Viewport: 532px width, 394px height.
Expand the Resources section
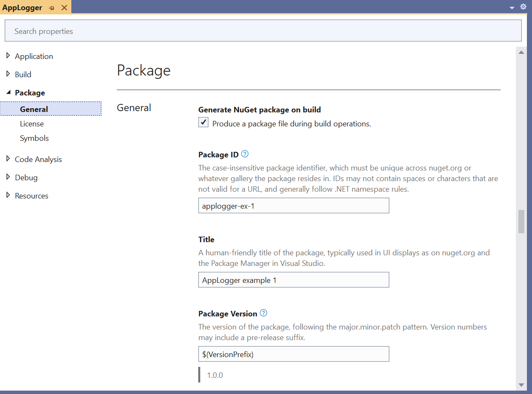[8, 196]
